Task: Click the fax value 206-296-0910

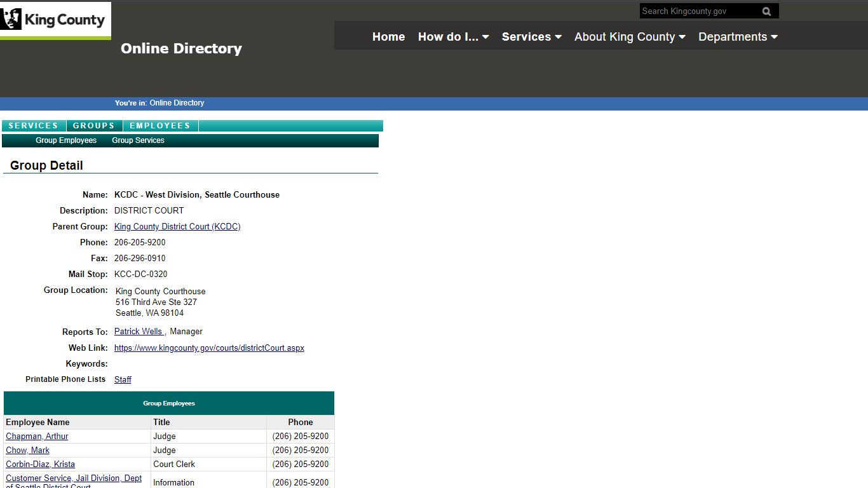Action: point(140,259)
